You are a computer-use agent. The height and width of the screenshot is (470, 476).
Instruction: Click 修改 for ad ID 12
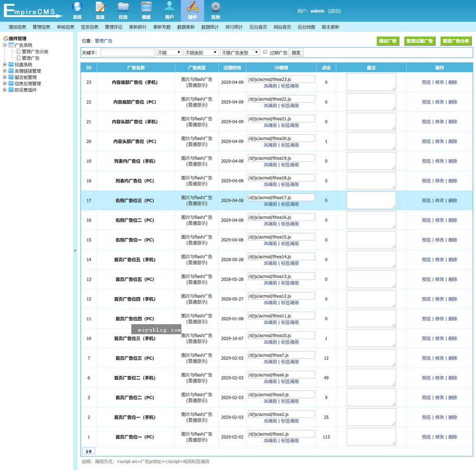pyautogui.click(x=439, y=299)
